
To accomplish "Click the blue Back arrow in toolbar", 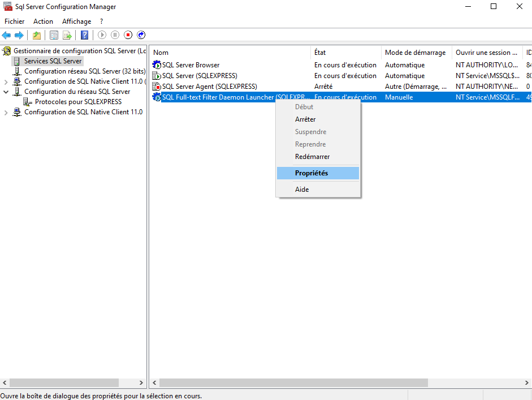I will coord(7,35).
